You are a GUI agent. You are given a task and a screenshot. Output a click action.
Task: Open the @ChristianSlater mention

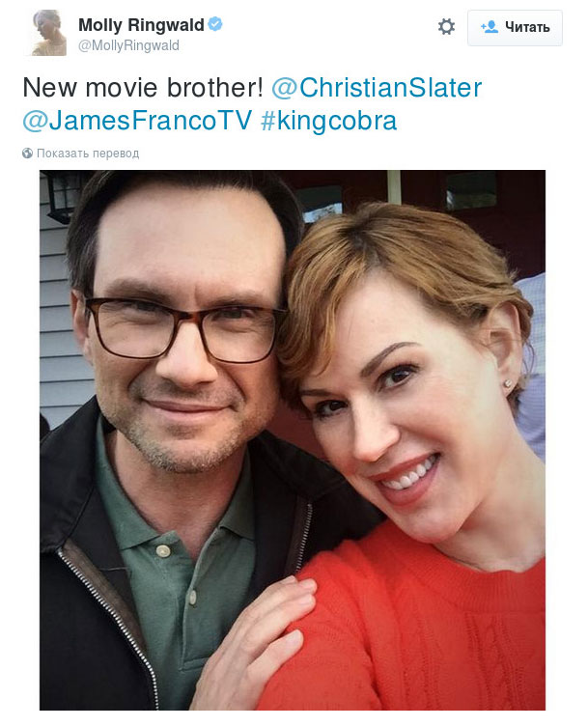coord(377,88)
